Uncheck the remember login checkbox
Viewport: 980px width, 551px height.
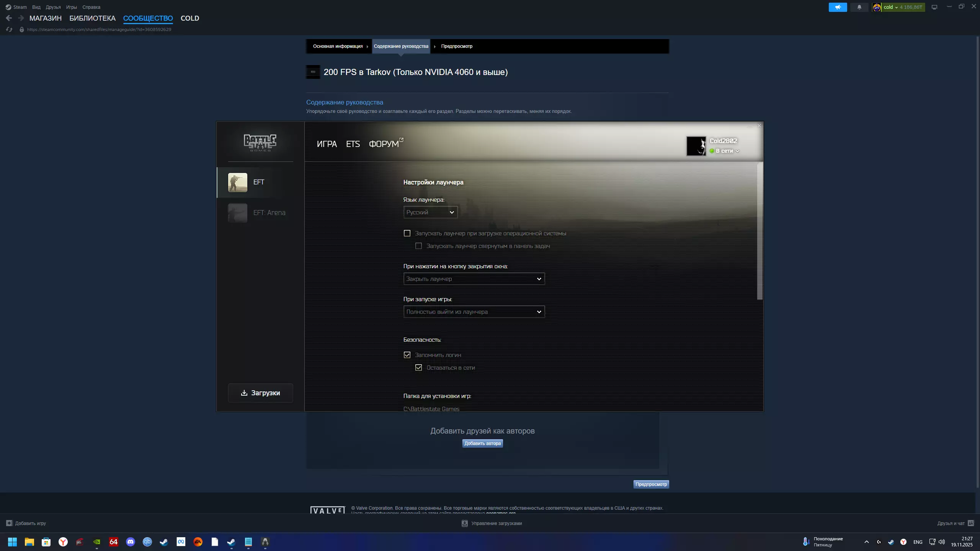click(407, 355)
